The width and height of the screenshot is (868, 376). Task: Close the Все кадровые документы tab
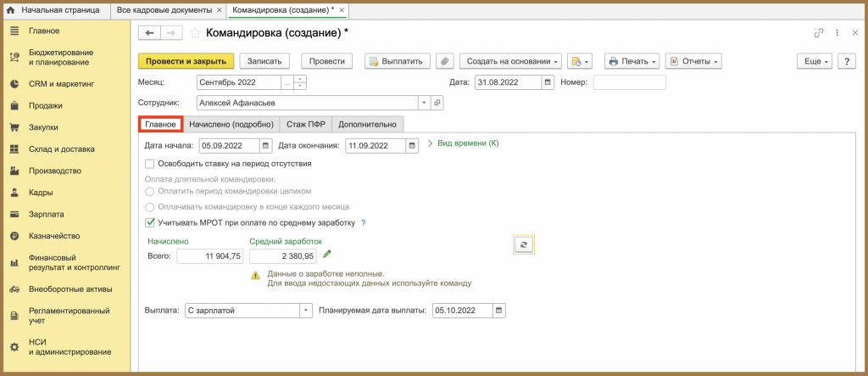pos(220,10)
